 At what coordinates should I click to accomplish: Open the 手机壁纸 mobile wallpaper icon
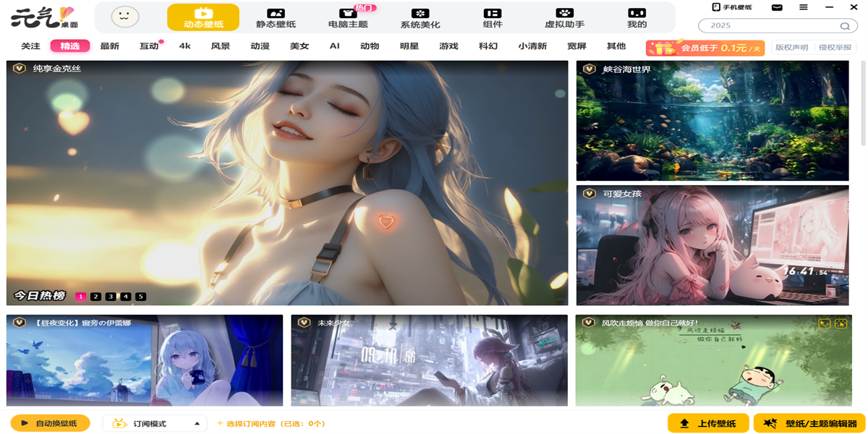[732, 7]
